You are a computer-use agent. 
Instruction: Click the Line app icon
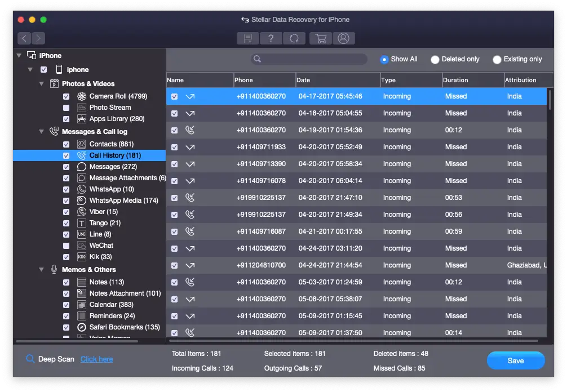(x=82, y=234)
